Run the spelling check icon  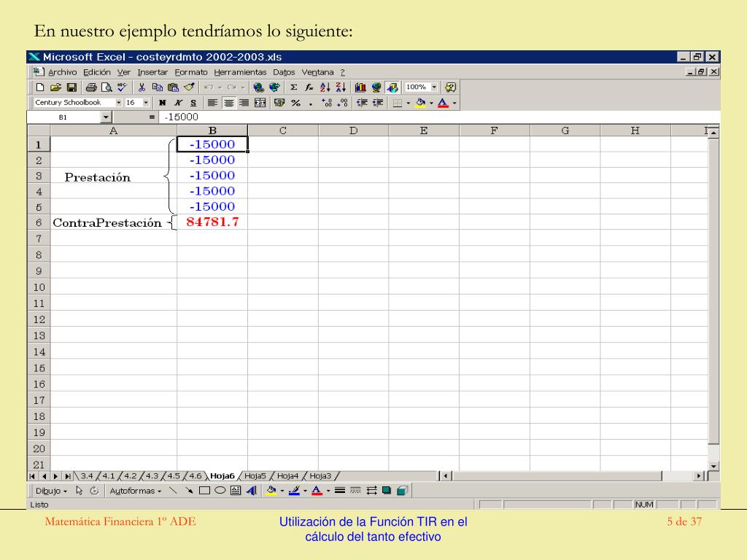coord(123,87)
